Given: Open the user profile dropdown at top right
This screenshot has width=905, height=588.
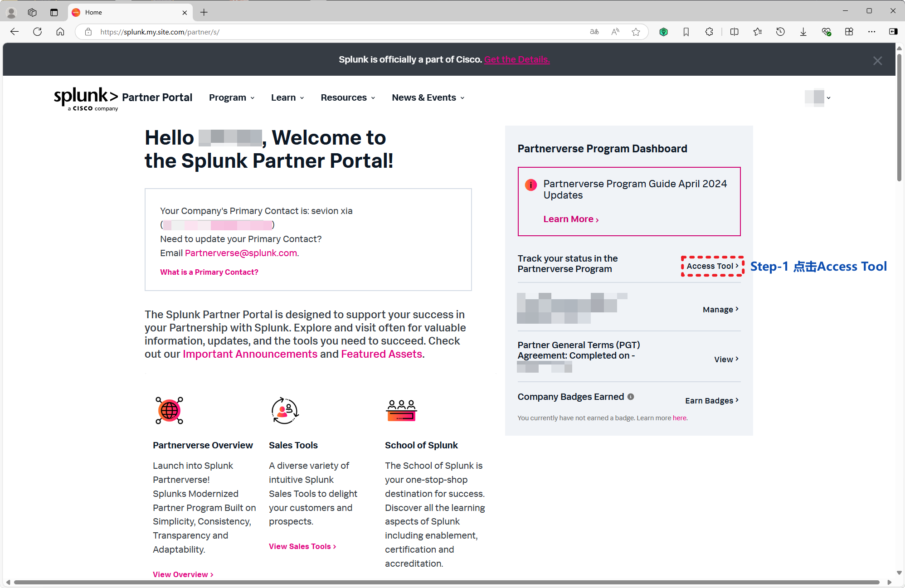Looking at the screenshot, I should 818,97.
